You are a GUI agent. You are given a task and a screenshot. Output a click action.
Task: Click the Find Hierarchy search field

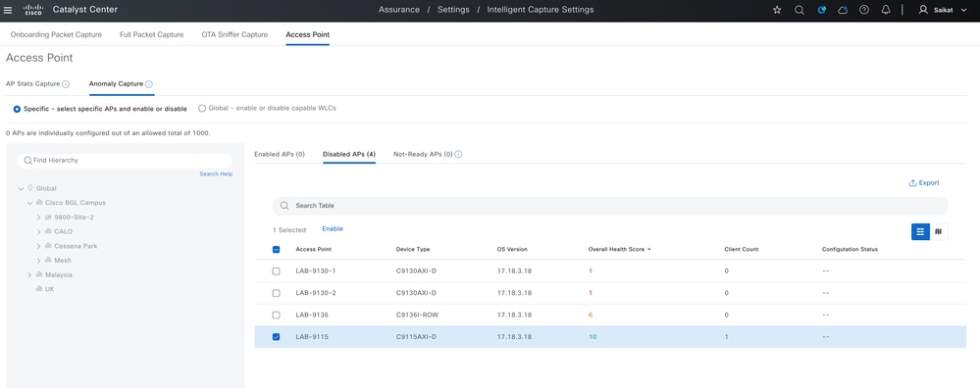pos(125,161)
